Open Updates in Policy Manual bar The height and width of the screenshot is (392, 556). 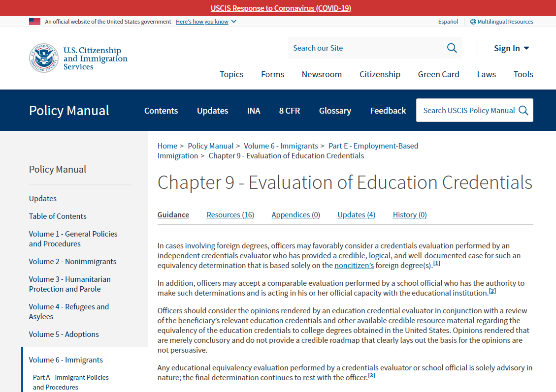pos(212,111)
